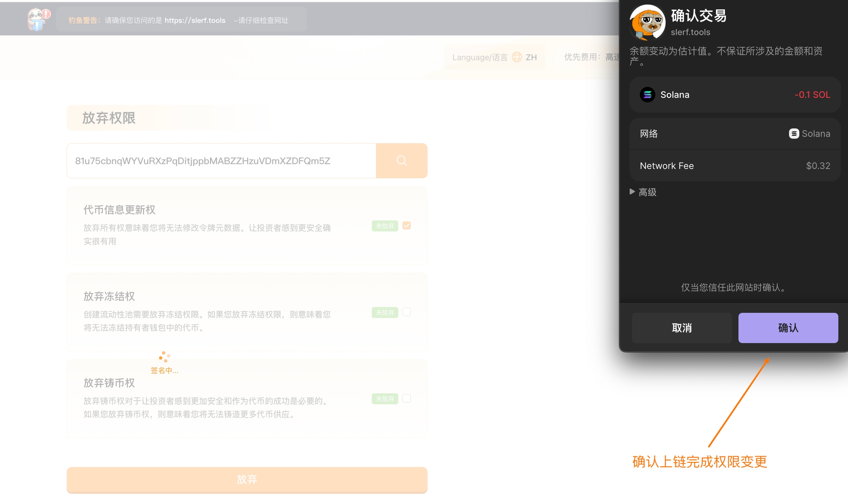Viewport: 848px width, 504px height.
Task: Click the search magnifier icon button
Action: click(402, 161)
